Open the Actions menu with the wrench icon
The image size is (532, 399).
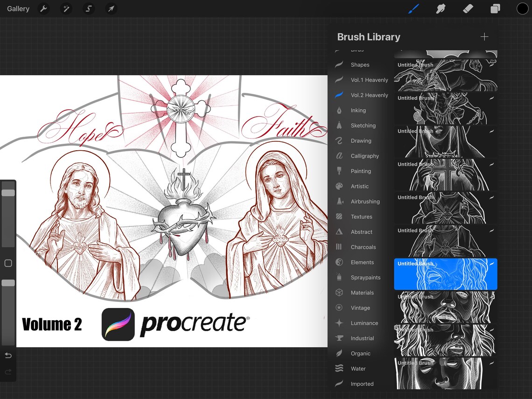(43, 8)
